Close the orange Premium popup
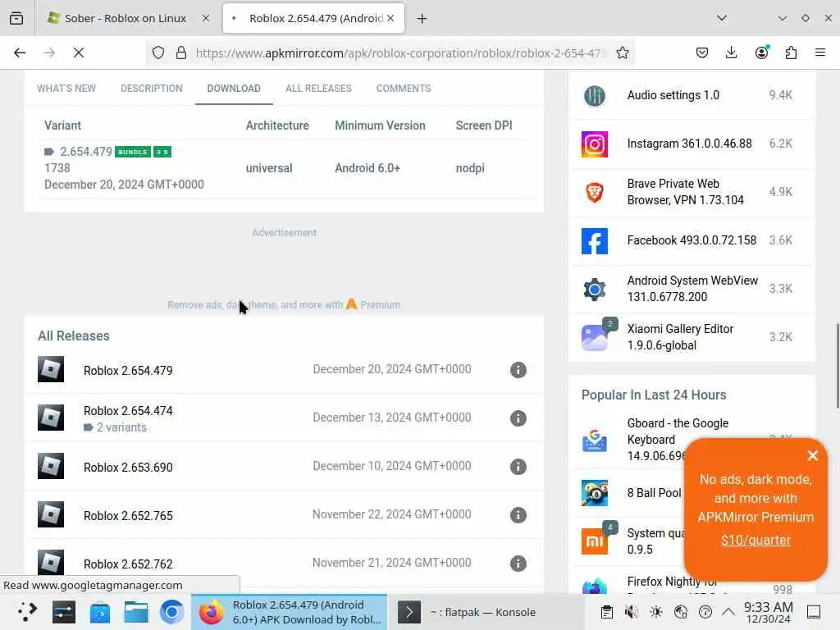The image size is (840, 630). [x=813, y=456]
